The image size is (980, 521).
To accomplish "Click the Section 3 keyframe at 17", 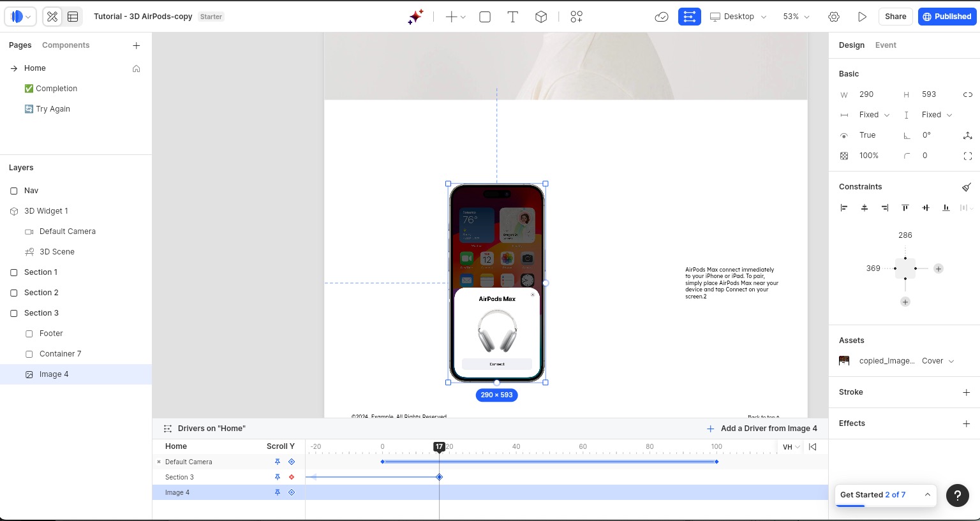I will [439, 477].
